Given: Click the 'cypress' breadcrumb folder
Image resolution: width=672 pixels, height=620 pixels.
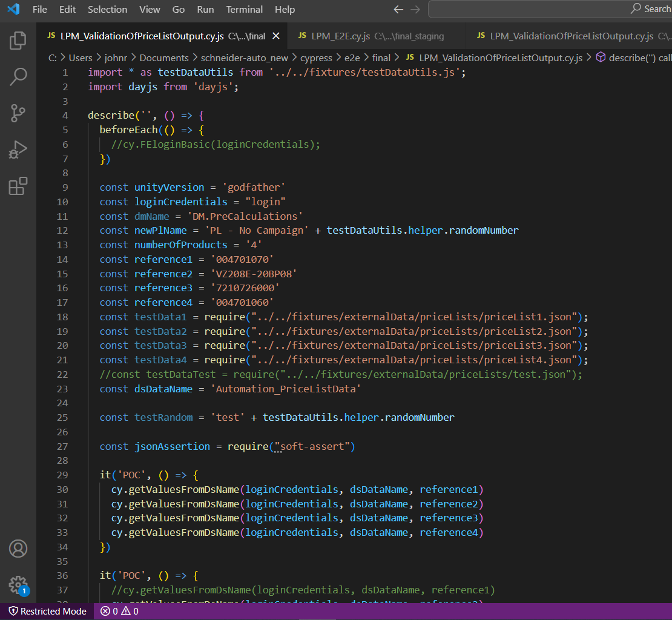Looking at the screenshot, I should click(317, 58).
